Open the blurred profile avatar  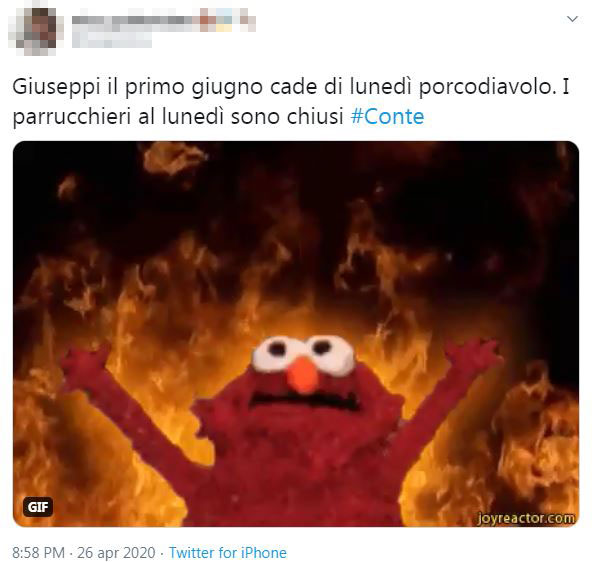tap(36, 30)
